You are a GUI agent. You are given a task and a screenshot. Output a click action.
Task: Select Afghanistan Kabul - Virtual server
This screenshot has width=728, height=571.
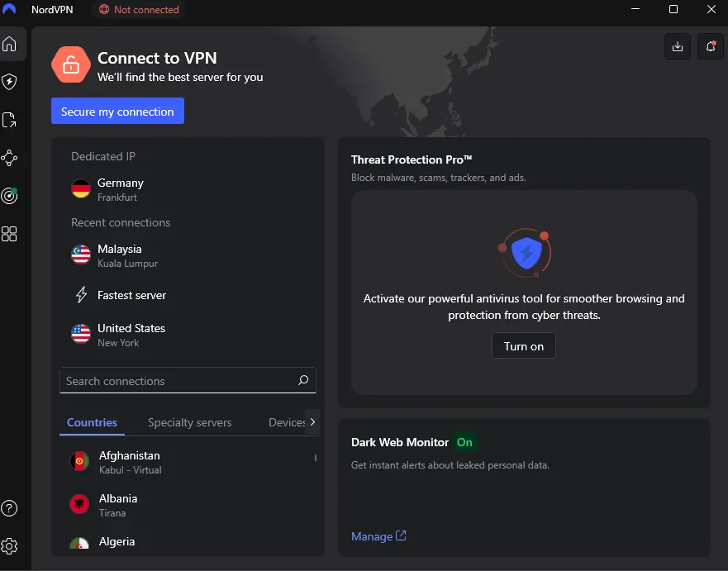coord(188,462)
